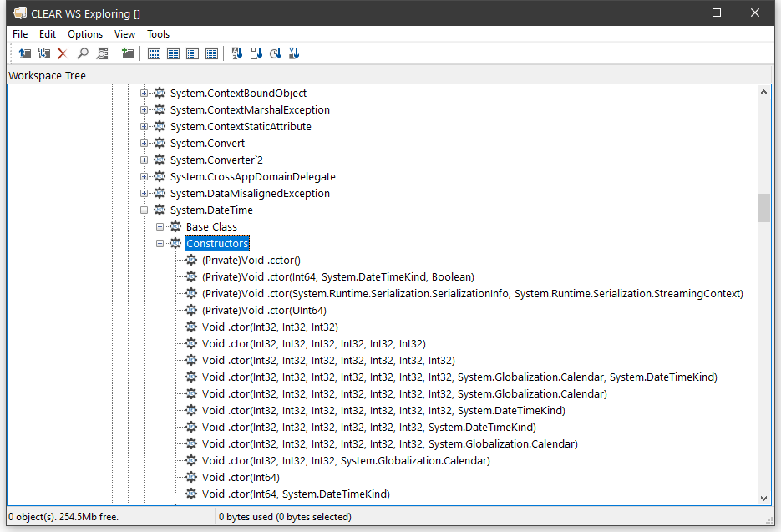Collapse the Constructors node
Screen dimensions: 781x532
(160, 244)
